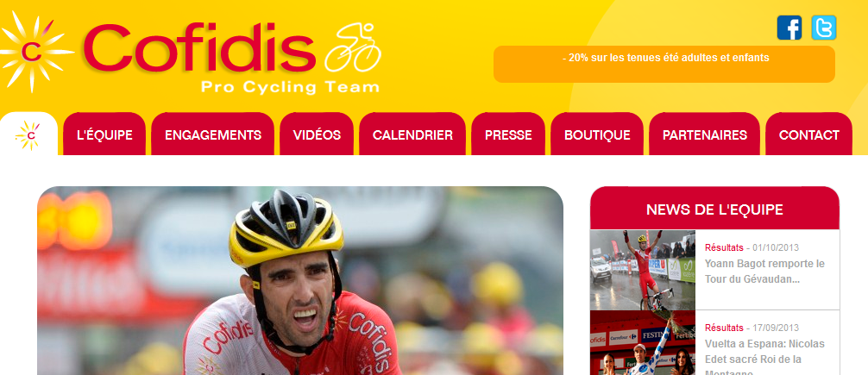The width and height of the screenshot is (868, 375).
Task: Open the CALENDRIER tab
Action: click(412, 134)
